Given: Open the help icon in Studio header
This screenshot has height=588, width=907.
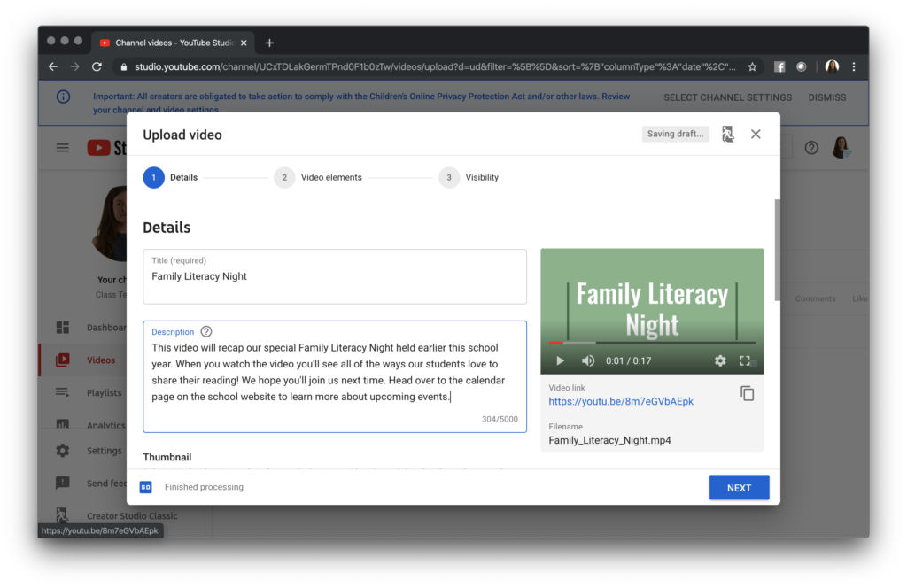Looking at the screenshot, I should (x=811, y=148).
